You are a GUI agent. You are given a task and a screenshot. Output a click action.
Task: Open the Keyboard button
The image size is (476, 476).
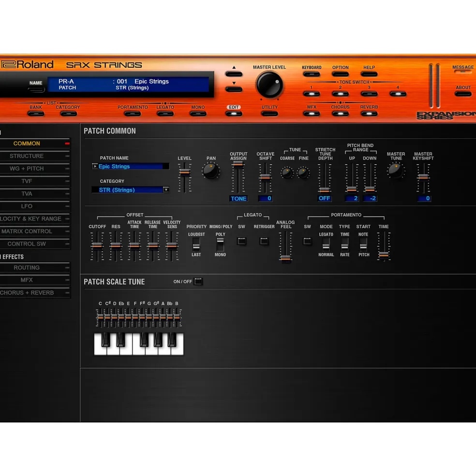312,74
